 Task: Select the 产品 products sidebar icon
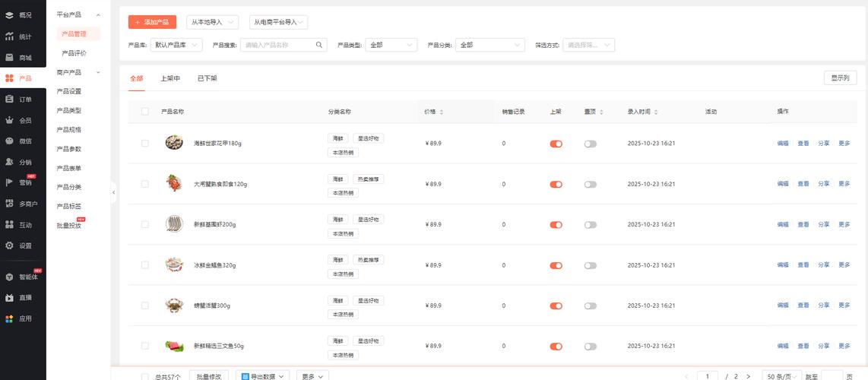(x=9, y=78)
